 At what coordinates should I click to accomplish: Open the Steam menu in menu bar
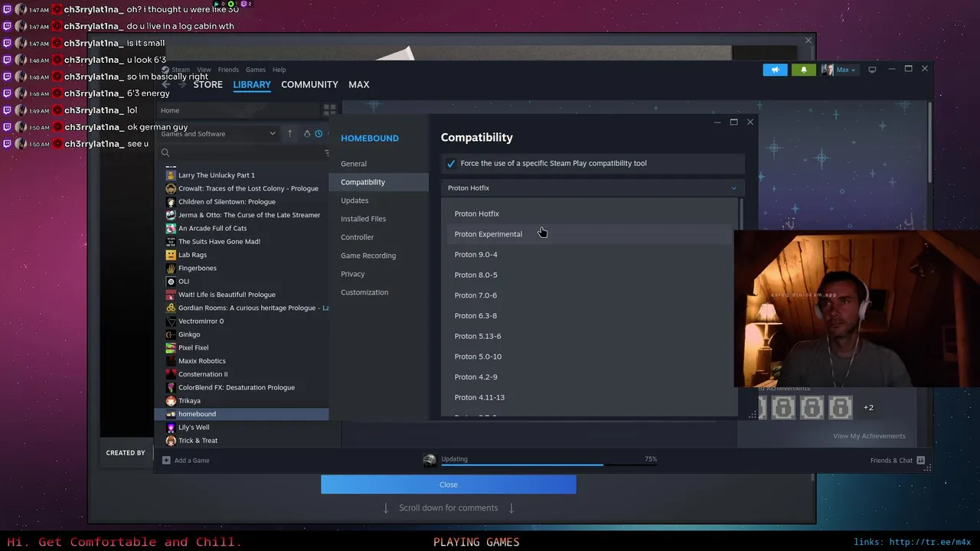pos(181,70)
